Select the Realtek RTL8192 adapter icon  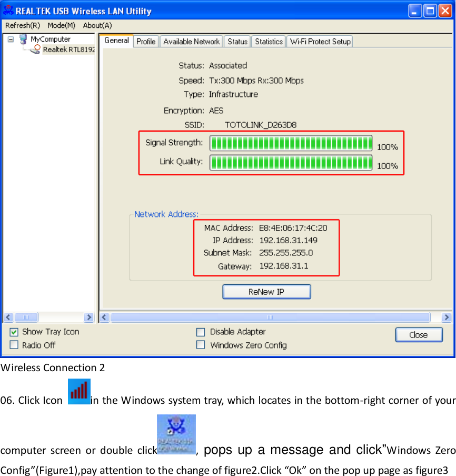[x=35, y=49]
